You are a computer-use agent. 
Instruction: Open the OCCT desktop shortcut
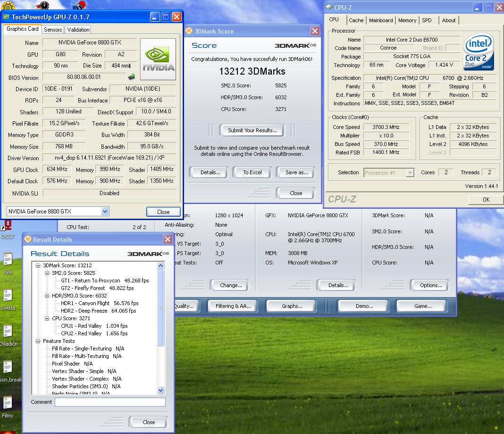click(x=7, y=229)
